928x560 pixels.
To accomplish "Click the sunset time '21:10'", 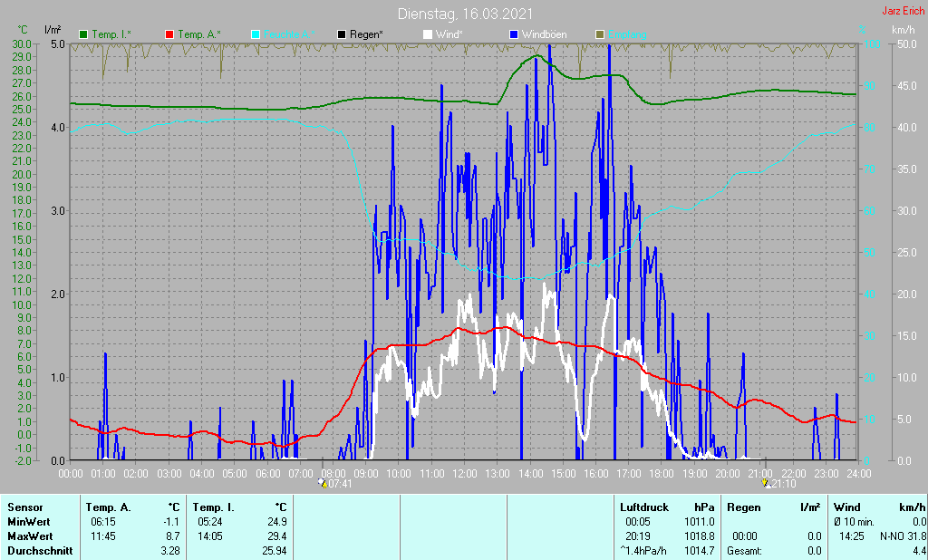I will coord(784,484).
